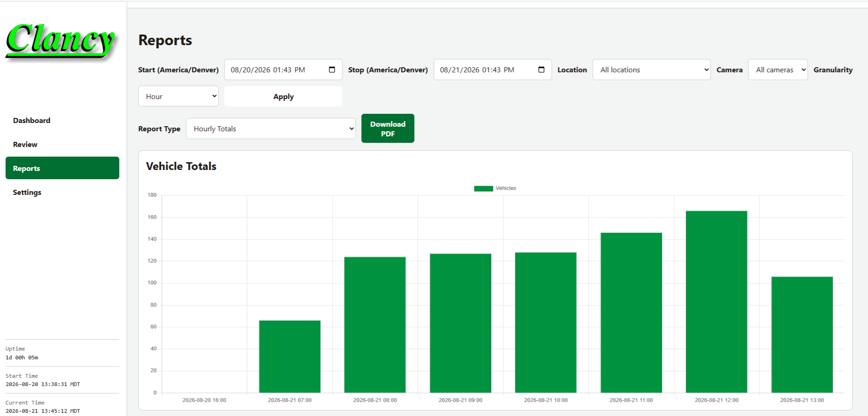This screenshot has height=416, width=868.
Task: Click the 2026-08-21 13:00 bar
Action: pos(802,334)
